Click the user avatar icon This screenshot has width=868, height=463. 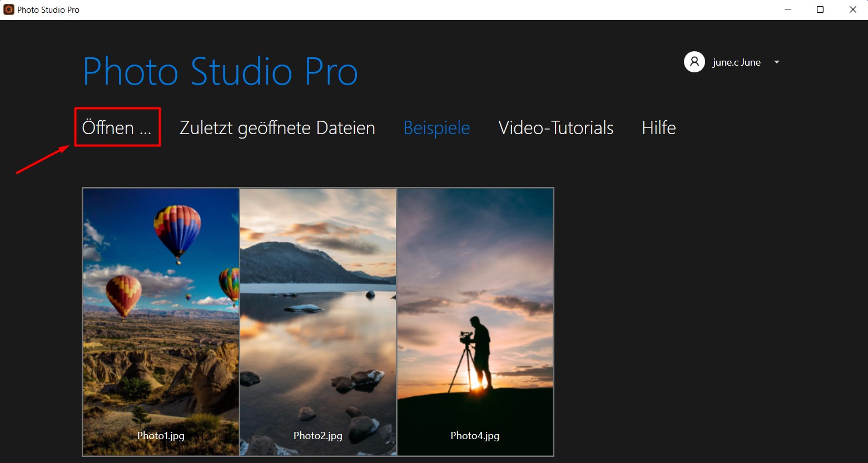694,62
